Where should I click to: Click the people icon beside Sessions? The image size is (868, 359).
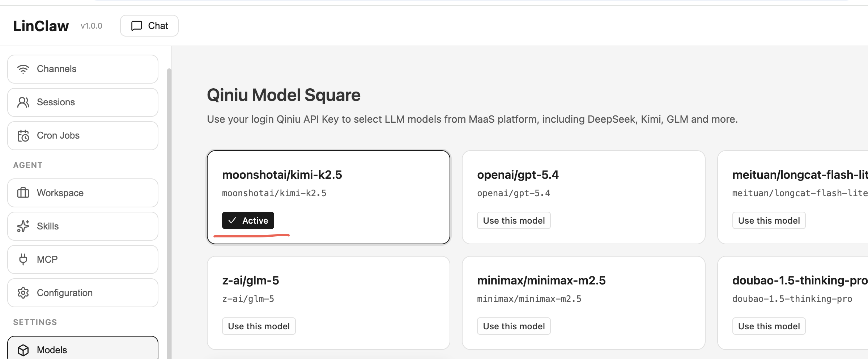click(x=23, y=102)
